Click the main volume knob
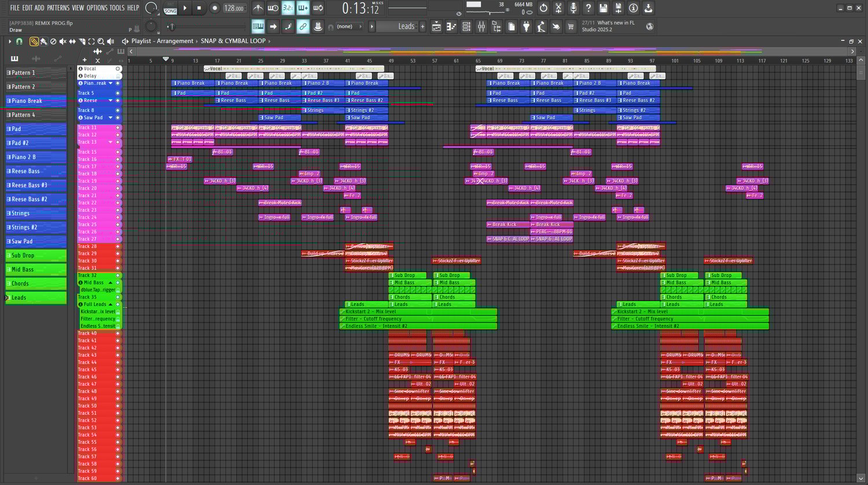 pyautogui.click(x=152, y=8)
